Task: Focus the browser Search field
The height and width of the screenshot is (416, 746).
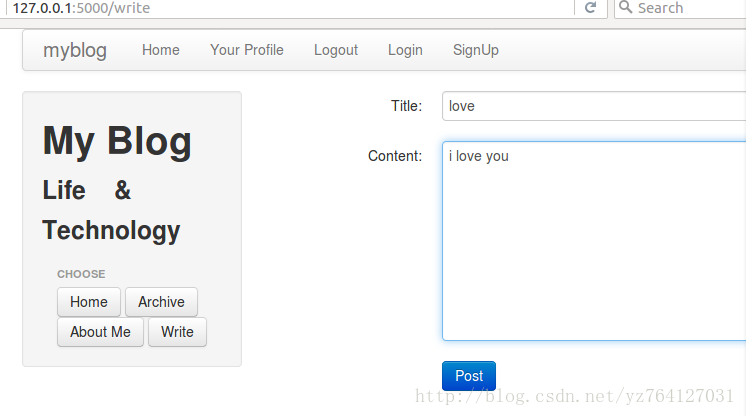Action: click(x=680, y=8)
